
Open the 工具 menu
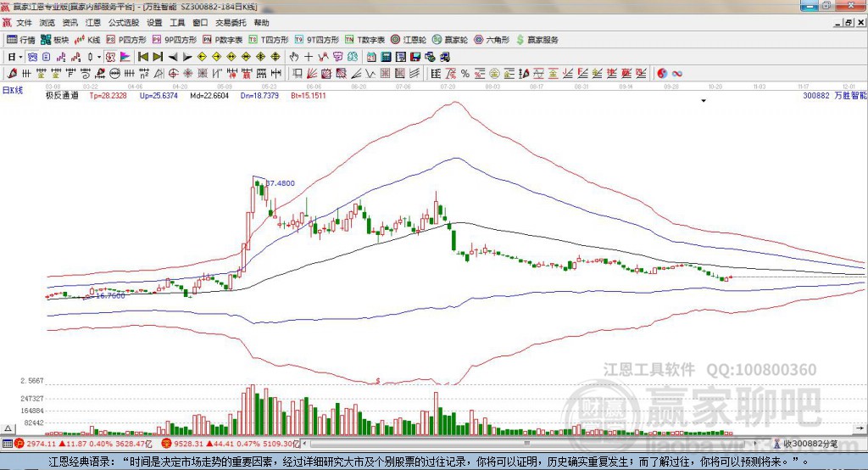point(177,23)
